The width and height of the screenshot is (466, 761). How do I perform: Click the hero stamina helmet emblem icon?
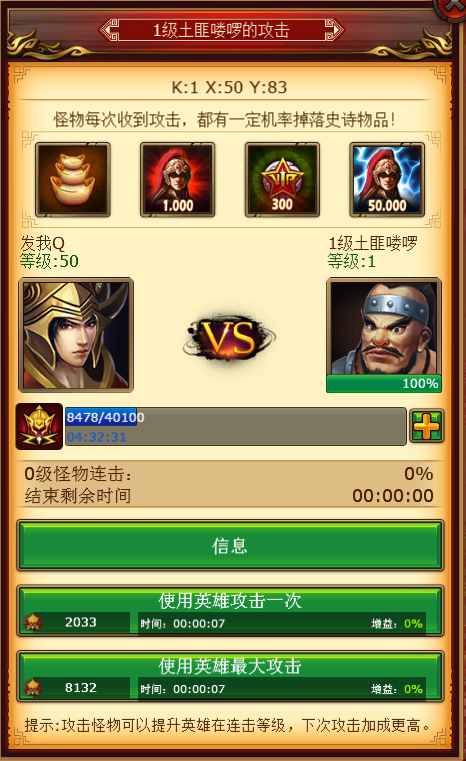tap(39, 426)
